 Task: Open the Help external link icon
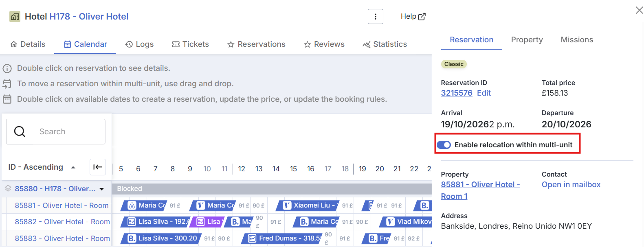point(422,17)
